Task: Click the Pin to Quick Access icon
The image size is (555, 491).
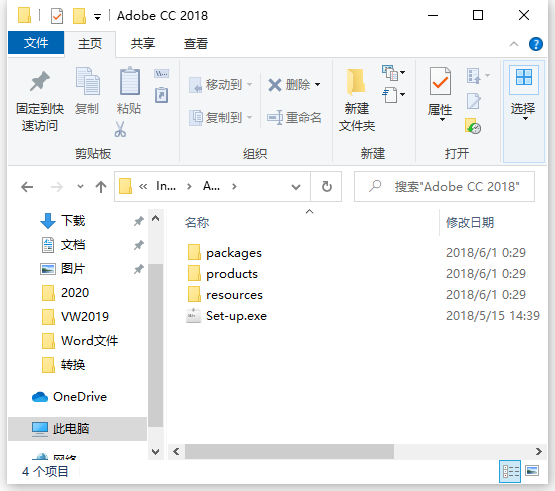Action: click(40, 82)
